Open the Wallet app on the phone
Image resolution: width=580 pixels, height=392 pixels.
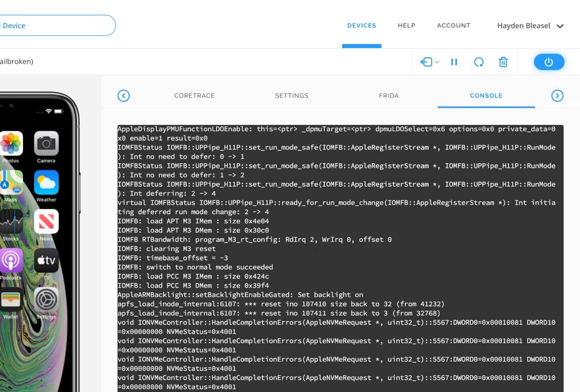(11, 299)
